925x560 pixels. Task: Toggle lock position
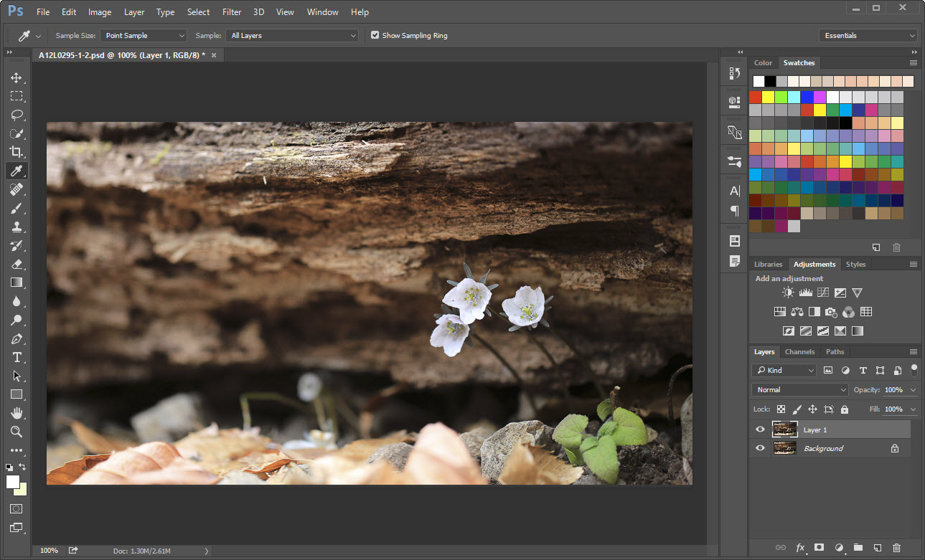[812, 409]
